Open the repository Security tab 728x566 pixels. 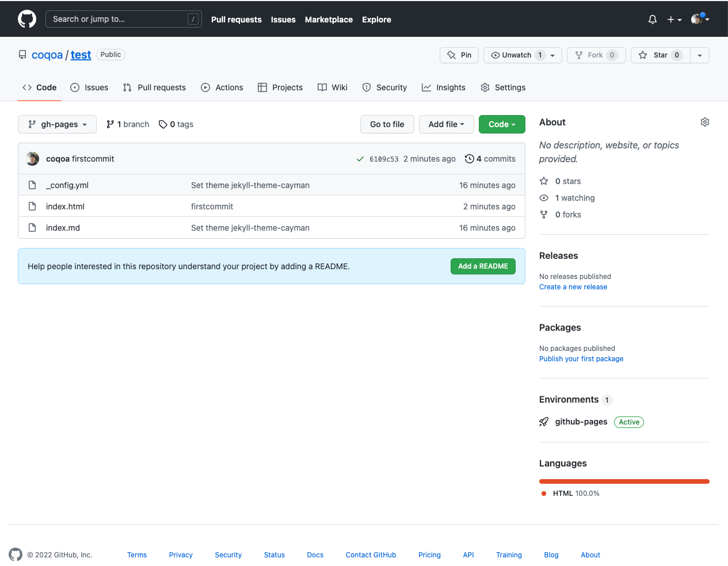(384, 87)
